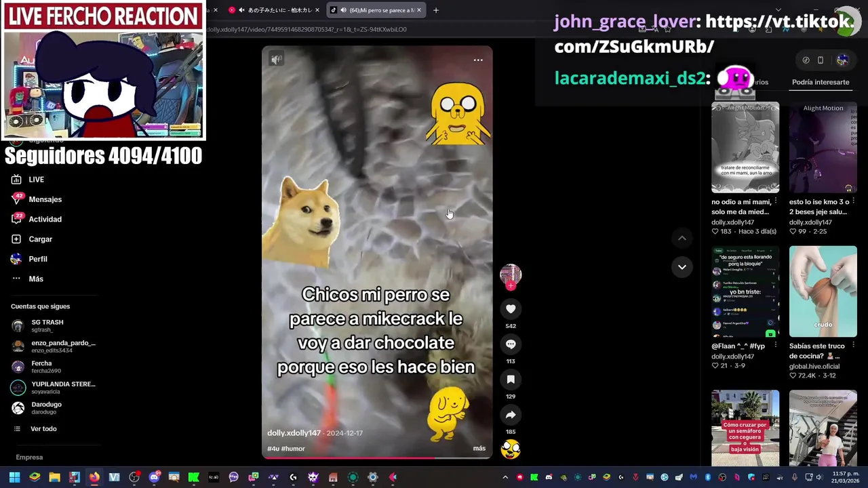This screenshot has width=868, height=488.
Task: Open green Kick app in the taskbar
Action: [193, 477]
